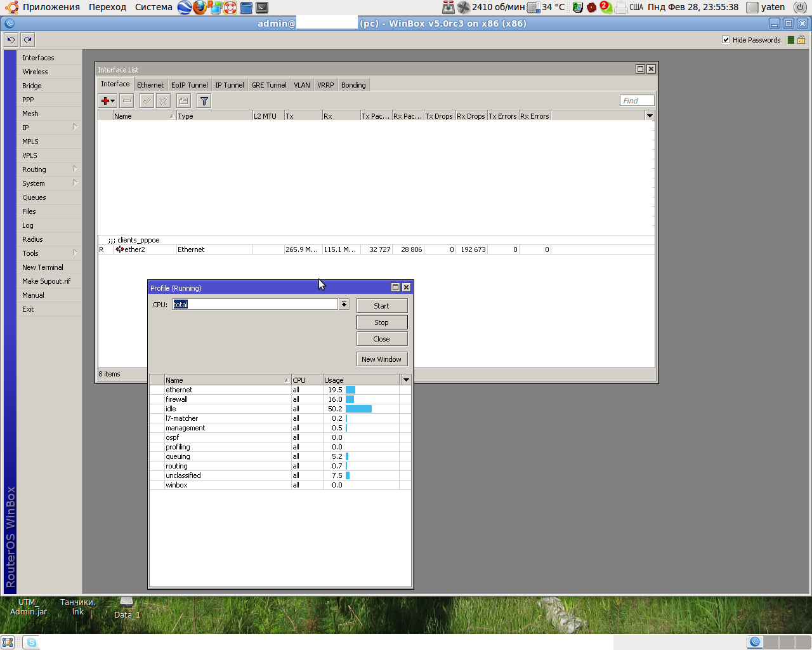Click the red notification badge tray icon

605,7
